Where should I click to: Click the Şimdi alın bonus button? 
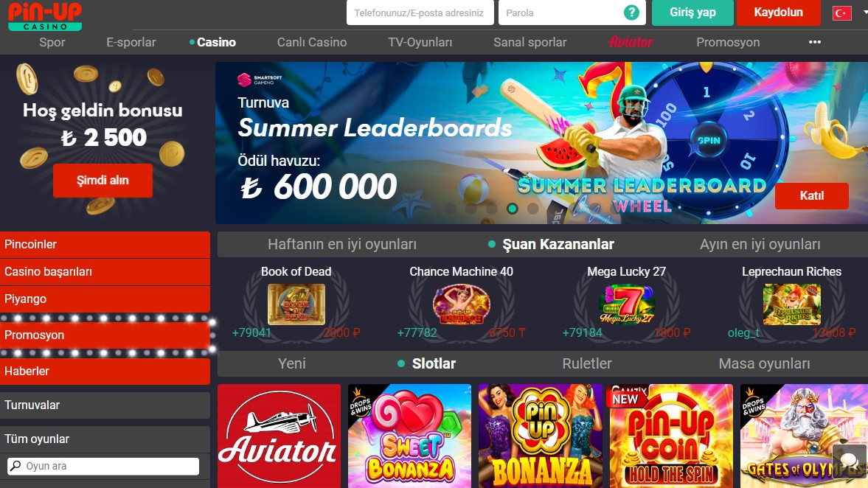(103, 181)
